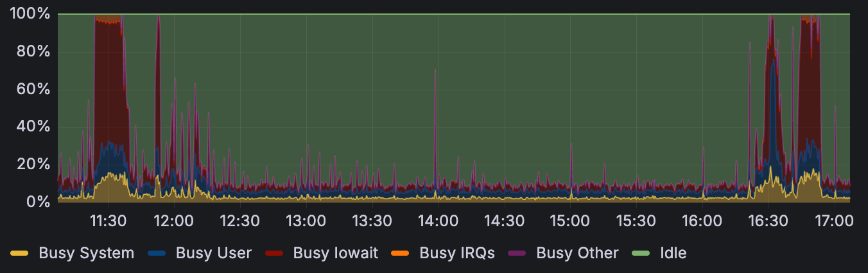Click the 40% y-axis label
Image resolution: width=868 pixels, height=273 pixels.
click(33, 126)
